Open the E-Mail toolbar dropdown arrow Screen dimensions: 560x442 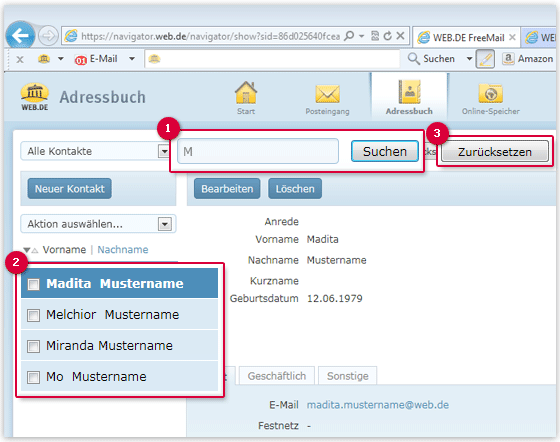click(x=132, y=59)
